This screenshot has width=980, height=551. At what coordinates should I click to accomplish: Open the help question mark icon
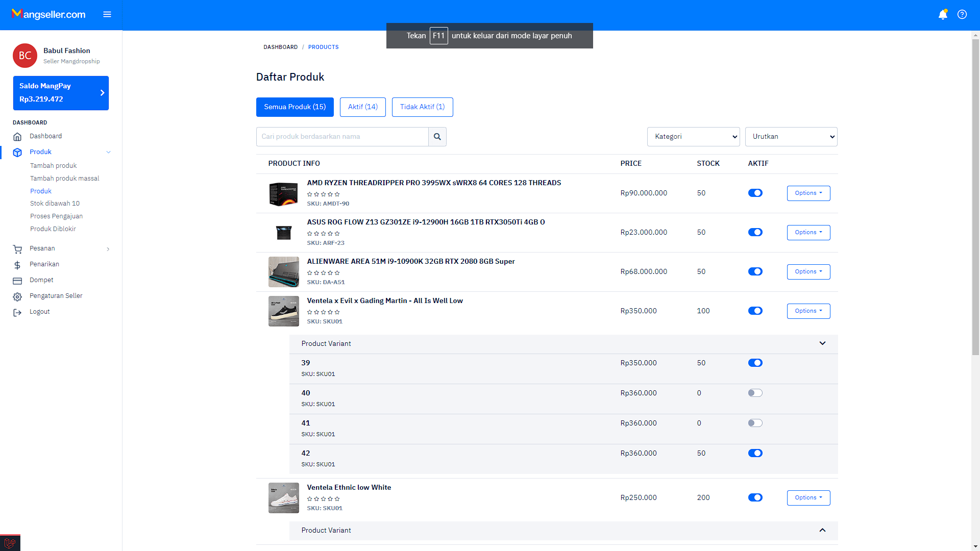point(962,14)
